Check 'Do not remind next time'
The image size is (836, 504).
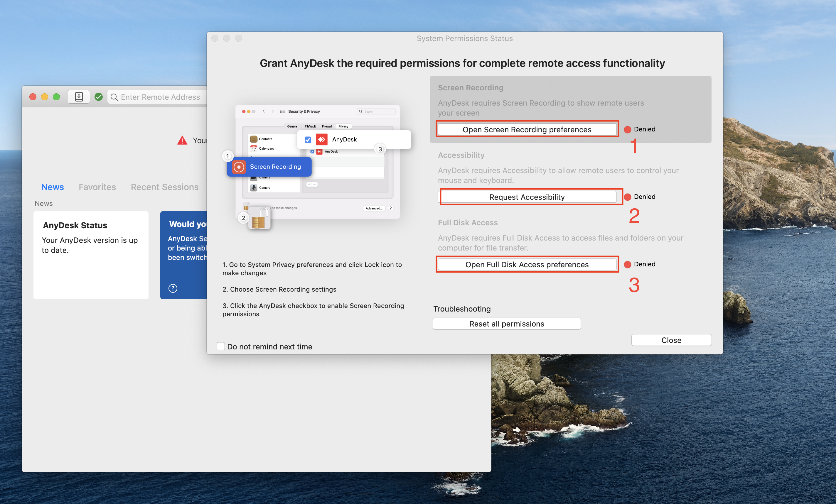[x=220, y=346]
